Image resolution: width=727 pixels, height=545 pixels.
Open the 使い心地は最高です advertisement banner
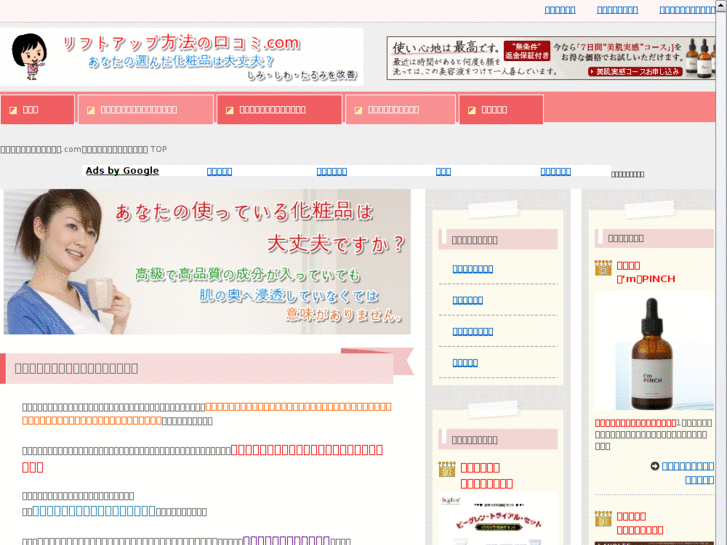[x=551, y=58]
